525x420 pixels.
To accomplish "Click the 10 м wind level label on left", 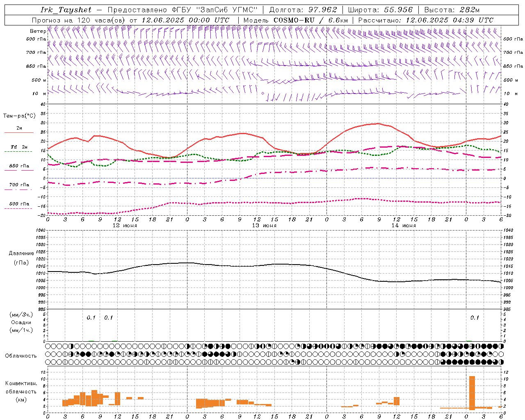I will 39,94.
